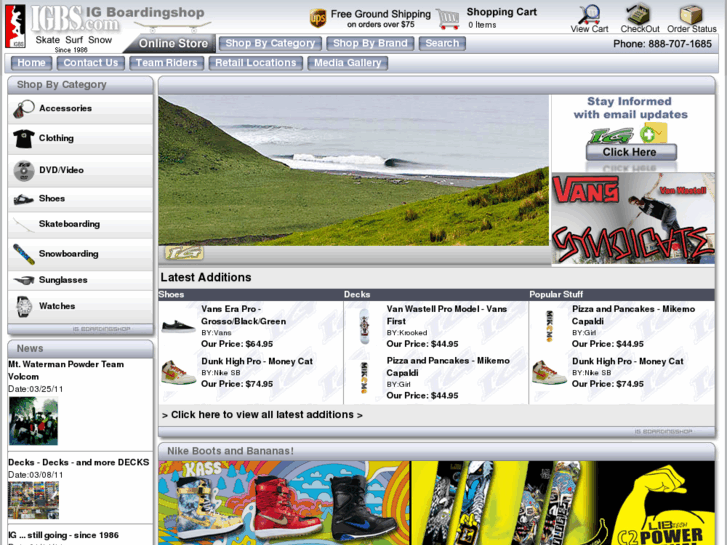727x545 pixels.
Task: Open the Shoes category link
Action: [52, 199]
